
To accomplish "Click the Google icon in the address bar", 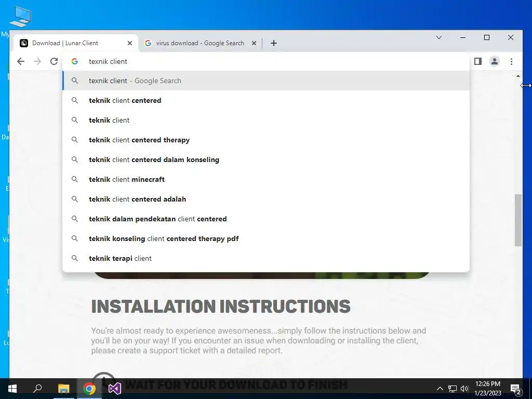I will tap(75, 61).
